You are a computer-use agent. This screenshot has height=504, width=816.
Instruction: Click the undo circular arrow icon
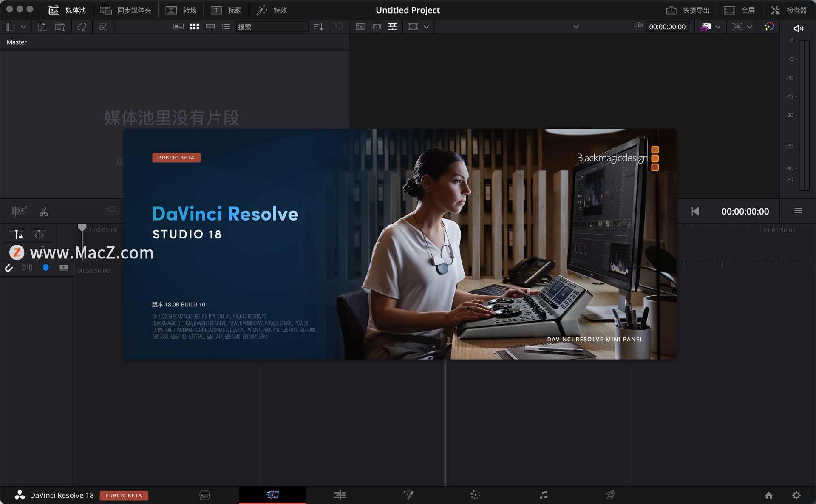click(x=339, y=26)
